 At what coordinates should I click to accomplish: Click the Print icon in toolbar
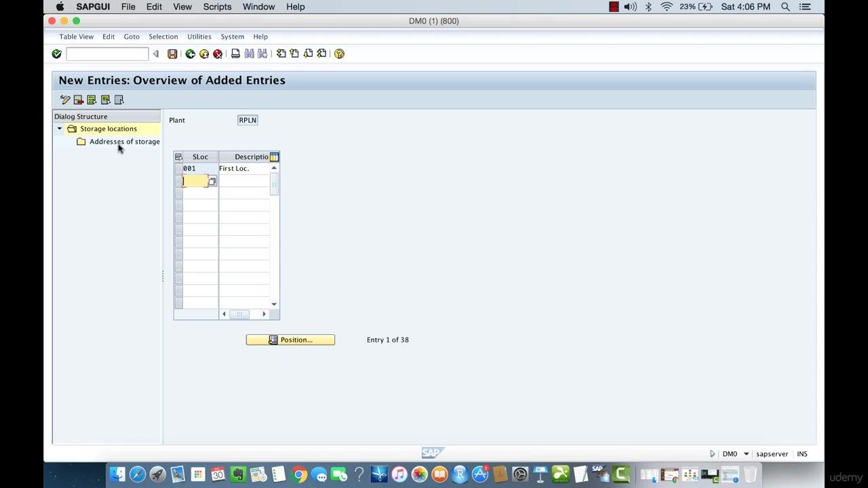[x=235, y=54]
